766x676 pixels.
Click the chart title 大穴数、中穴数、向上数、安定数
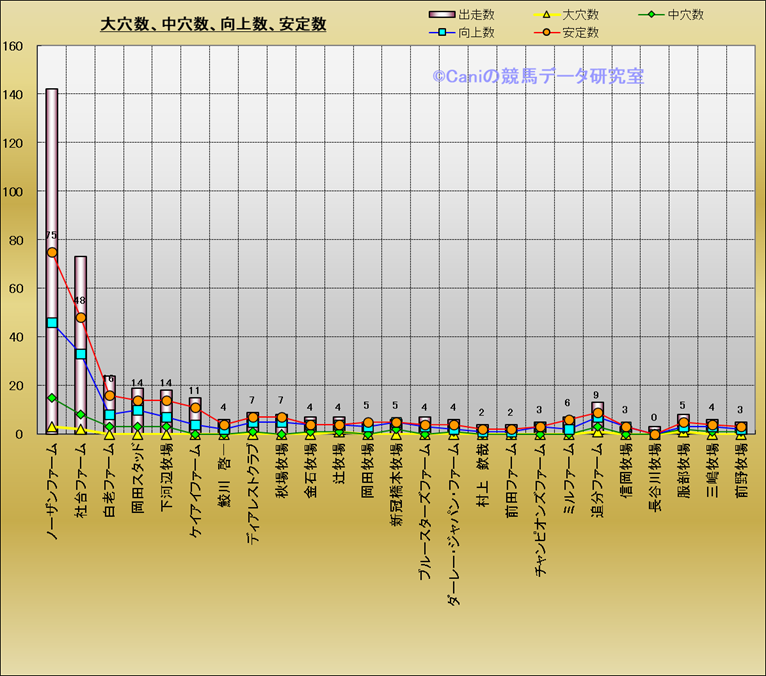tap(213, 24)
